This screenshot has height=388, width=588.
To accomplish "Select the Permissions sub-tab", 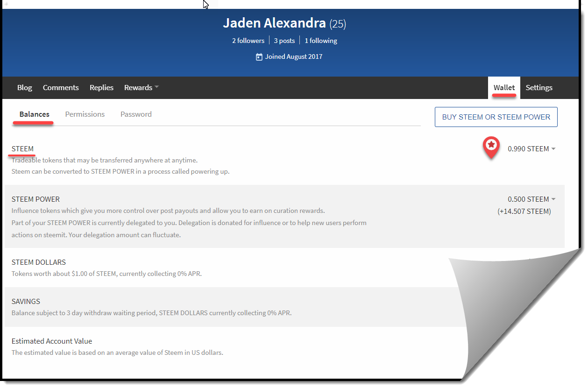I will [85, 114].
